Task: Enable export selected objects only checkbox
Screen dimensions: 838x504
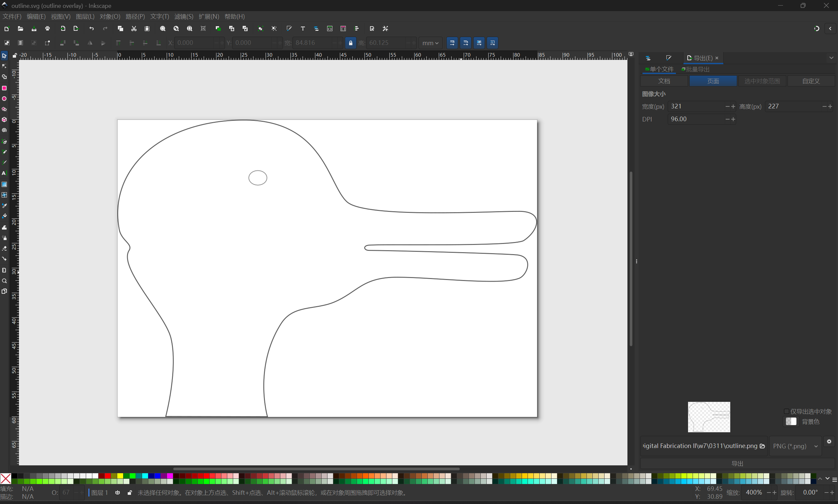Action: point(786,411)
